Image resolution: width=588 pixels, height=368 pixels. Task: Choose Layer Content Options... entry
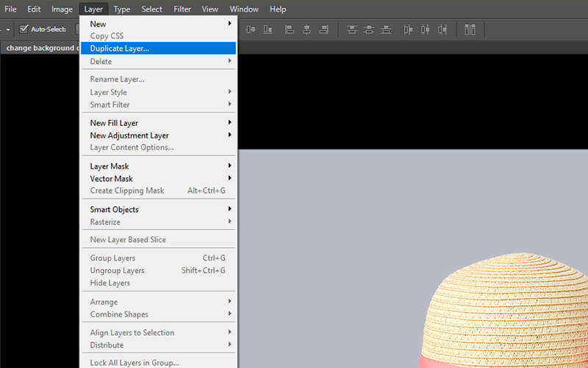(x=158, y=147)
